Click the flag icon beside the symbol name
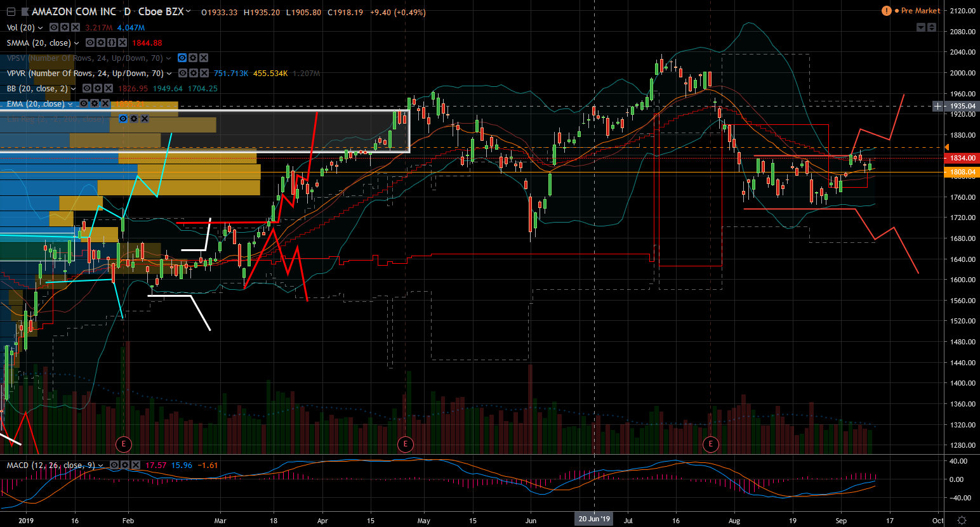 [25, 12]
